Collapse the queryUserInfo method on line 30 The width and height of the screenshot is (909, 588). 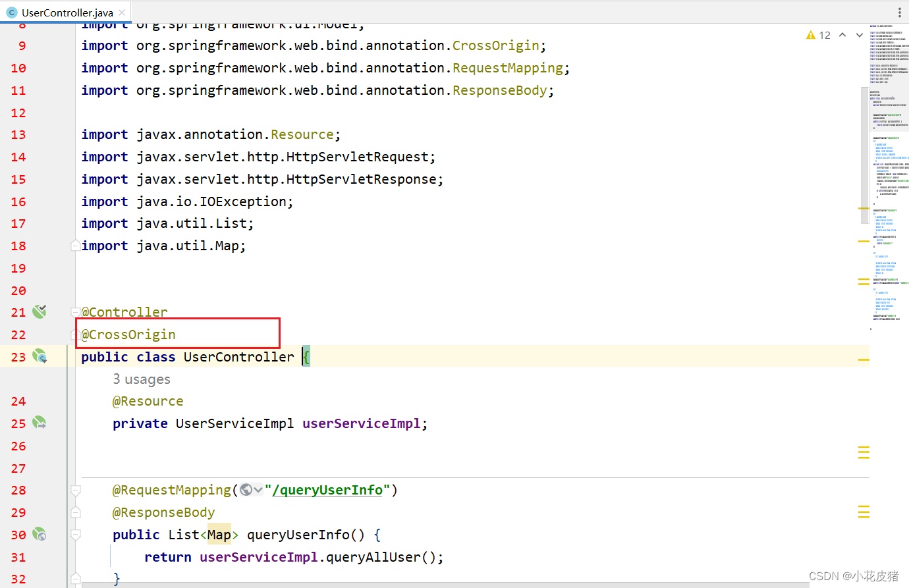76,535
